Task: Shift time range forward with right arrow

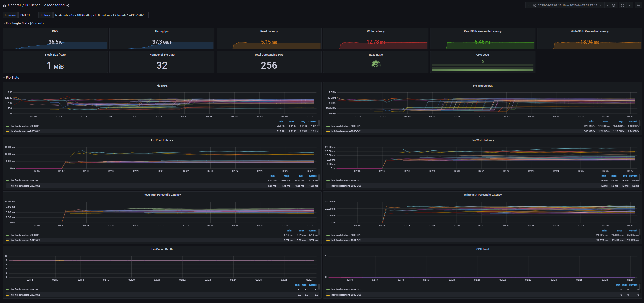Action: [x=607, y=5]
